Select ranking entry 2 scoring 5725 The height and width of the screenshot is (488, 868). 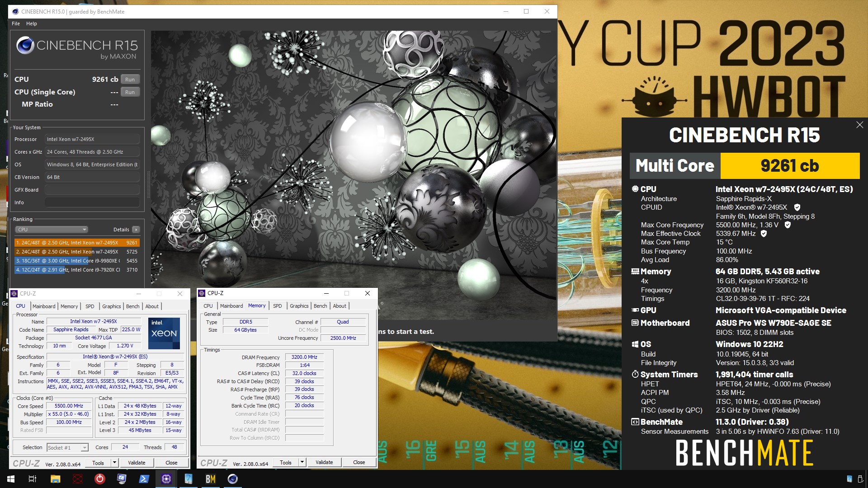(x=77, y=252)
